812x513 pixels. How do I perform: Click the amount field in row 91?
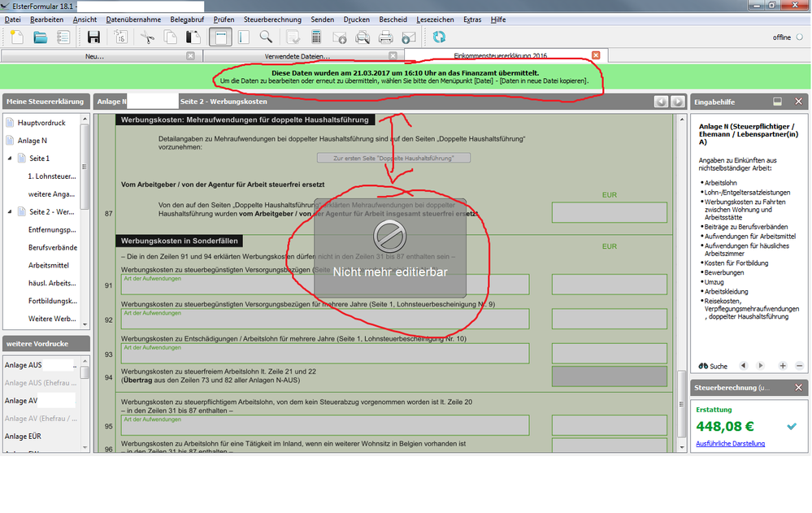pos(609,284)
